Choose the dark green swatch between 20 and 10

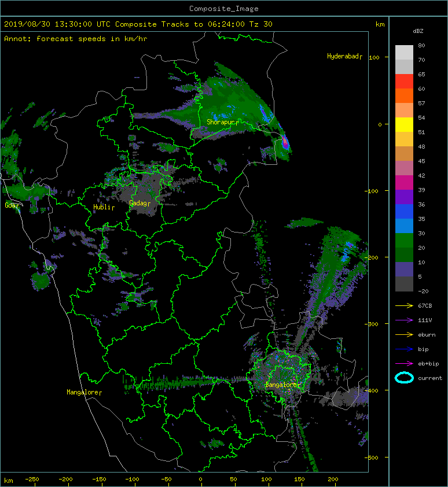(x=404, y=254)
